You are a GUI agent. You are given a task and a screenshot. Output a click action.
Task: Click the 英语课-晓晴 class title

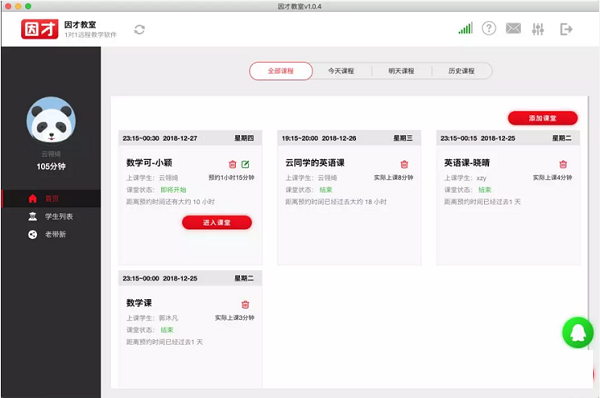coord(467,163)
